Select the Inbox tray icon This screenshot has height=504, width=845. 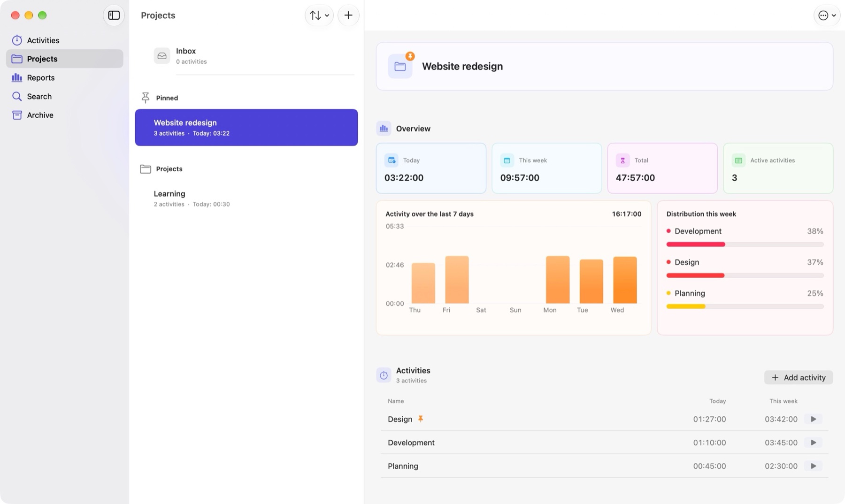click(162, 56)
